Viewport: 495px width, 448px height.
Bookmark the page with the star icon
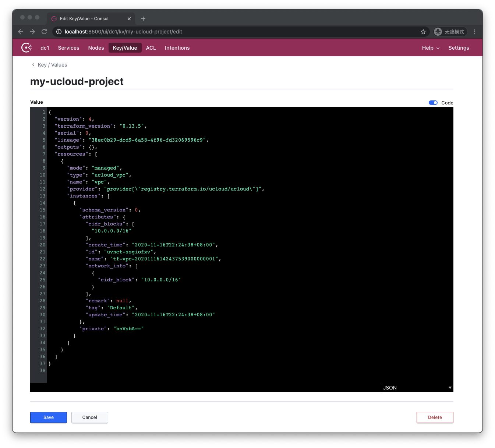coord(423,32)
